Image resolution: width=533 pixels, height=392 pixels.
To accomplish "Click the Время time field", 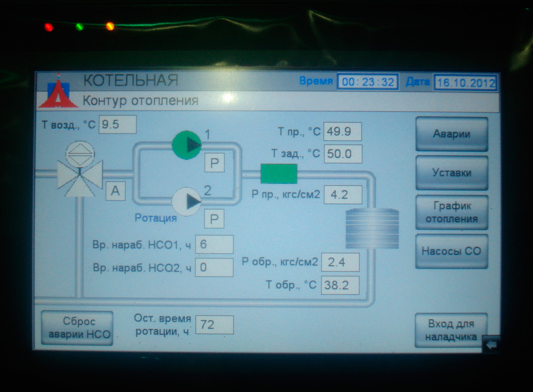I will (368, 82).
